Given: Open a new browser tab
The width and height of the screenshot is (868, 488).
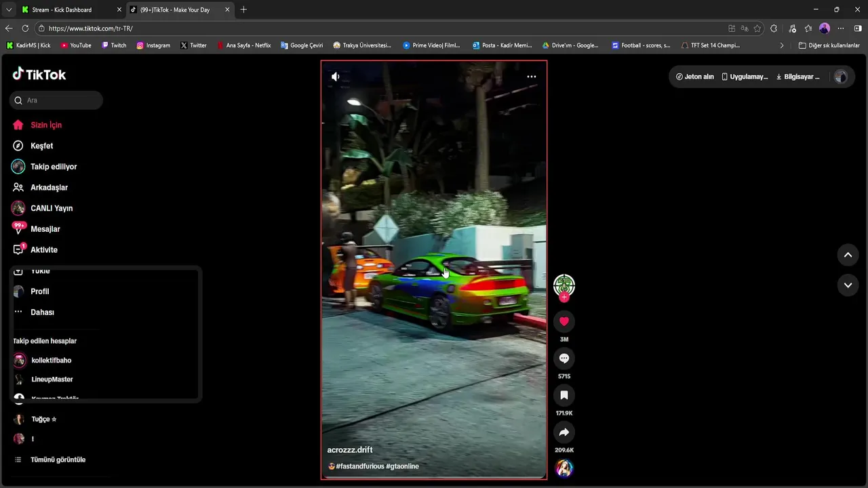Looking at the screenshot, I should pos(243,9).
